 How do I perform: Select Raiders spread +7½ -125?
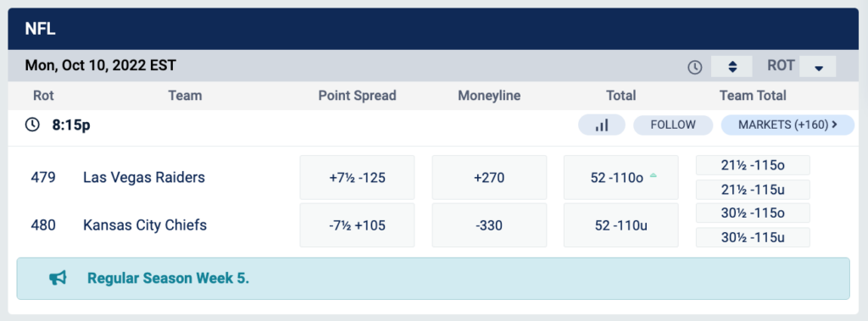357,178
